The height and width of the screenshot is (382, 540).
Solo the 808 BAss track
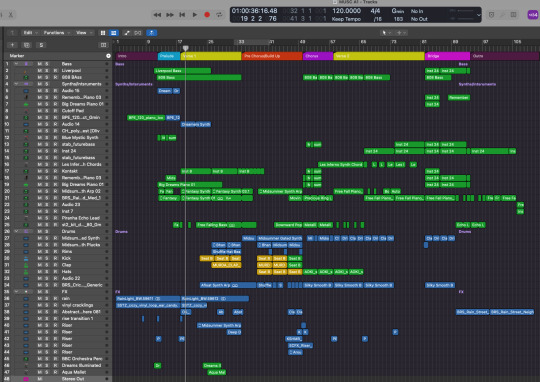click(x=47, y=78)
